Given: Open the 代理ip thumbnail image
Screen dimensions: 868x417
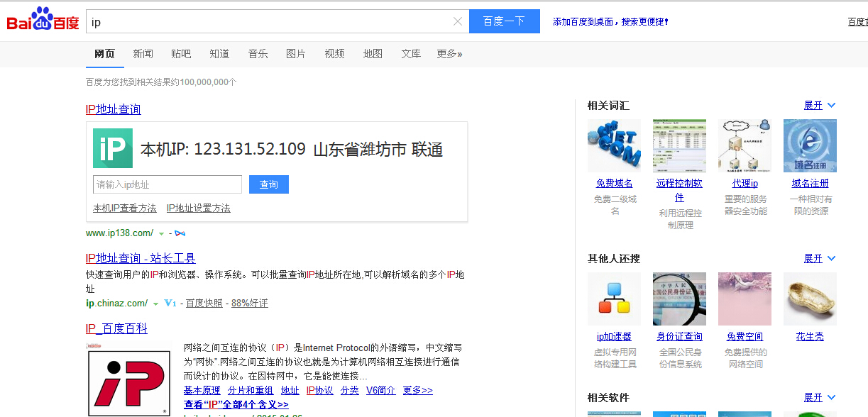Looking at the screenshot, I should 745,145.
